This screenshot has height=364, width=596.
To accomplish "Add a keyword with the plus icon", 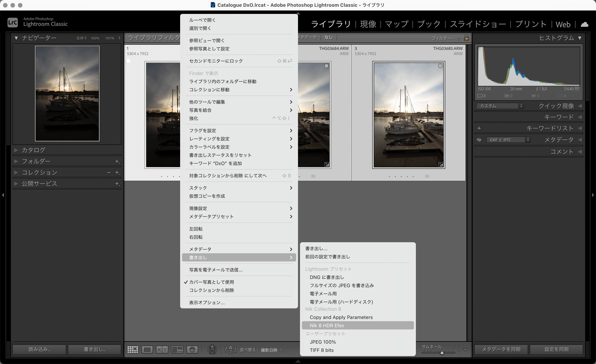I will (x=479, y=128).
